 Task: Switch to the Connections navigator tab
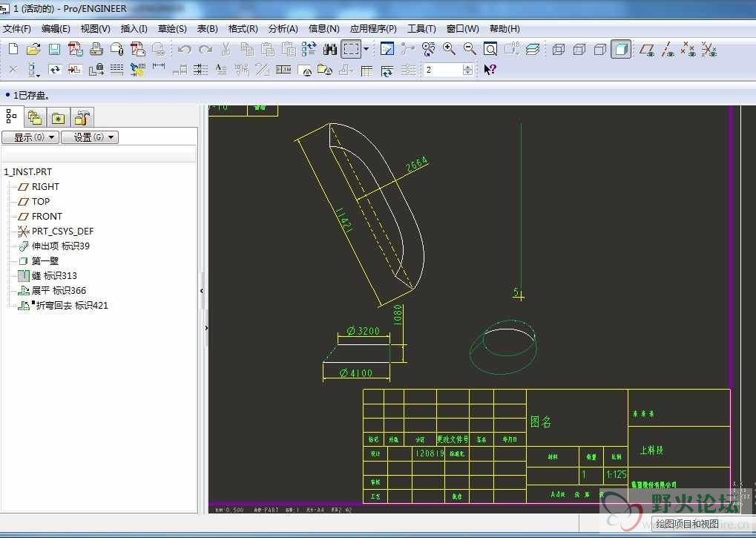82,118
